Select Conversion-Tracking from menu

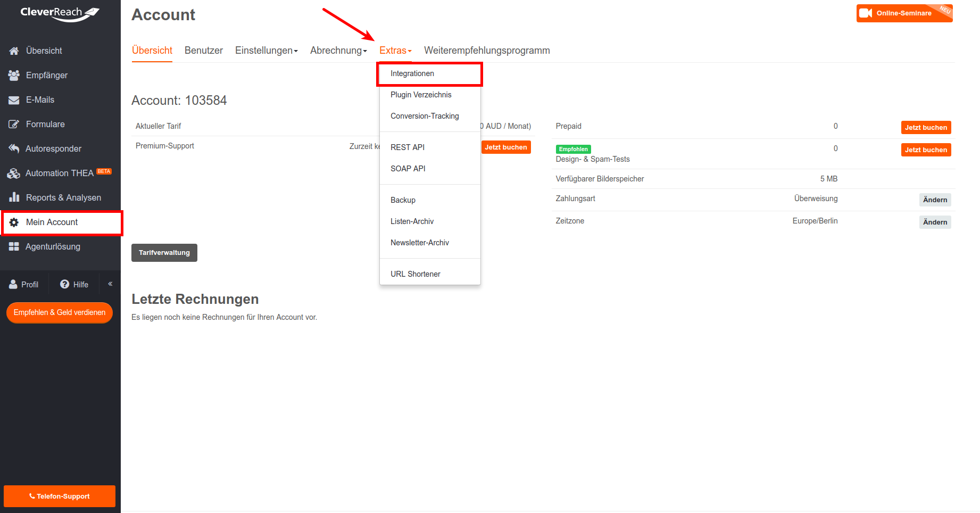point(430,116)
